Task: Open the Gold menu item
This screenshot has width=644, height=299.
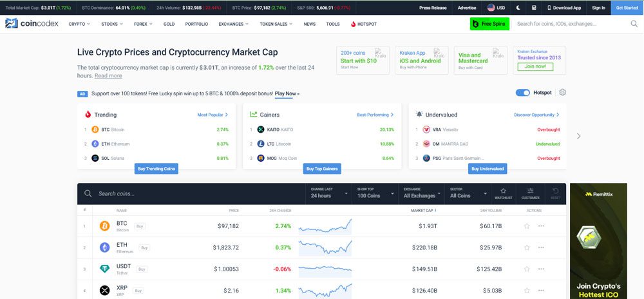Action: point(169,24)
